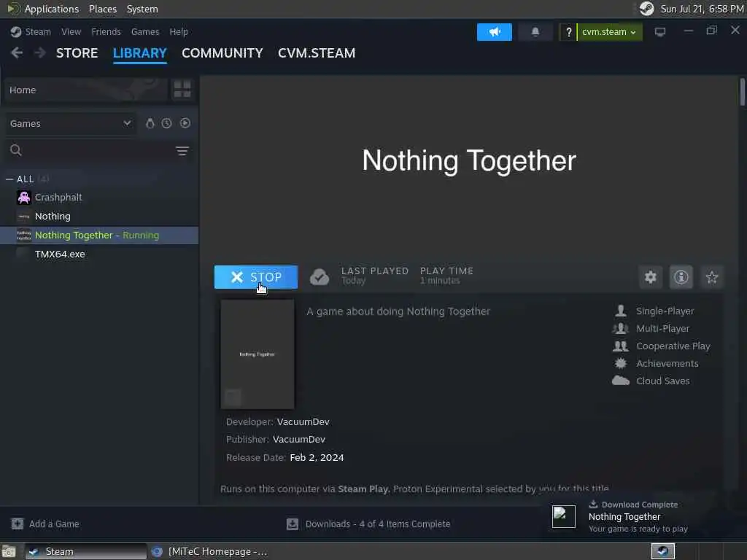Go forward with the right arrow
Screen dimensions: 747x560
coord(40,52)
